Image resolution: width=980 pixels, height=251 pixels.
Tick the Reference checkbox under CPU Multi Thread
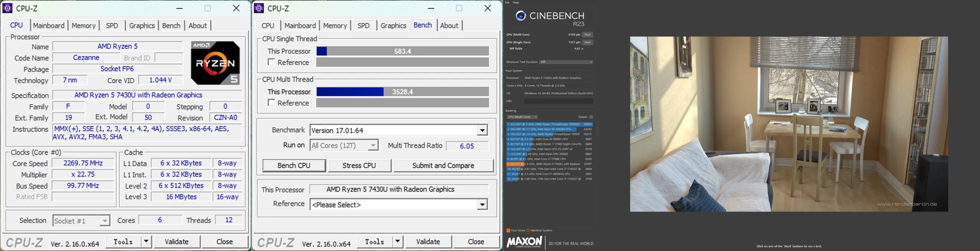coord(271,103)
